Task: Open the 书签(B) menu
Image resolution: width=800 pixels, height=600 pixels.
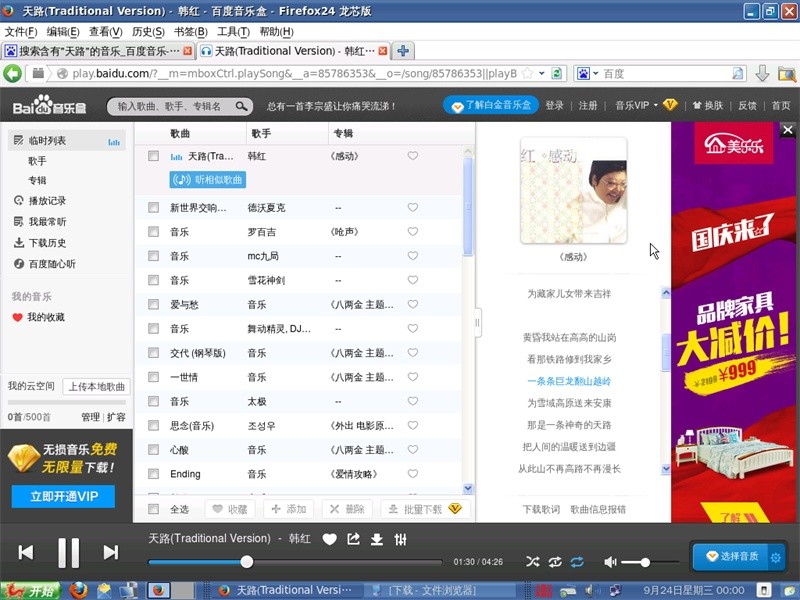Action: pos(191,32)
